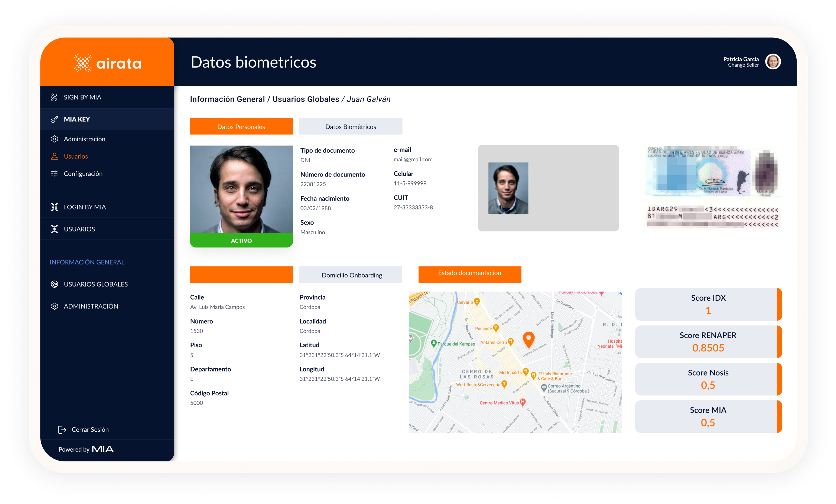836x504 pixels.
Task: Click the INFORMACIÓN GENERAL sidebar heading
Action: coord(87,262)
